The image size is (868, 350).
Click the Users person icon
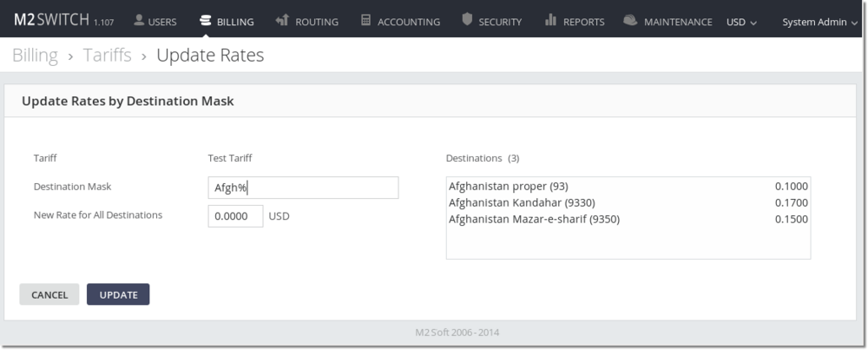(x=139, y=20)
